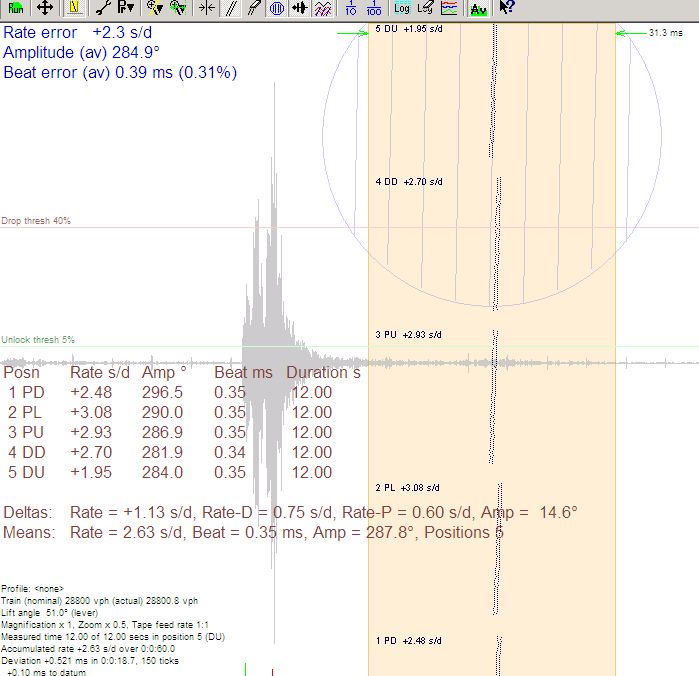Click the 296.5 amplitude value
The image size is (699, 676).
click(162, 392)
